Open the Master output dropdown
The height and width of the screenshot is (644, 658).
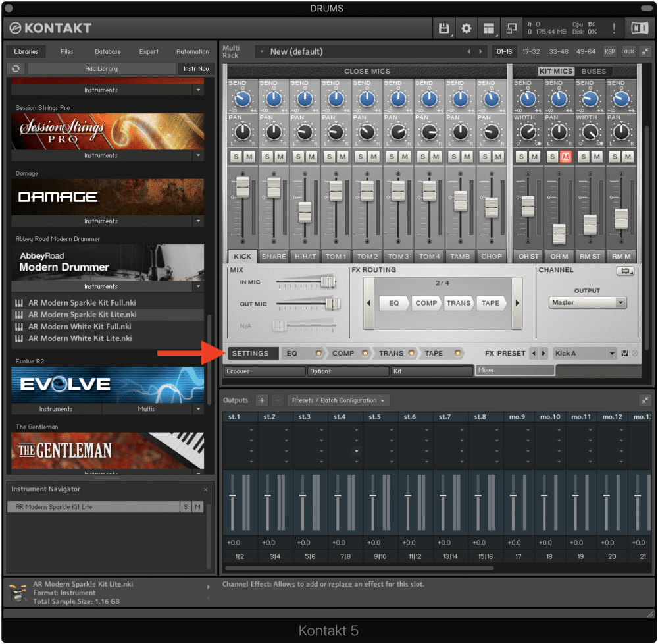pos(588,303)
